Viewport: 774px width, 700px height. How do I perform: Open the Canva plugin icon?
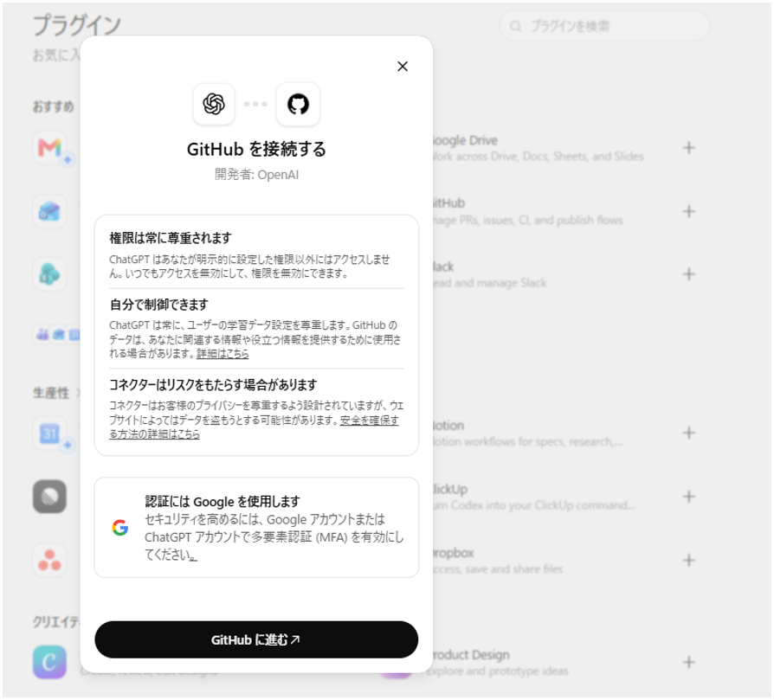[x=50, y=662]
